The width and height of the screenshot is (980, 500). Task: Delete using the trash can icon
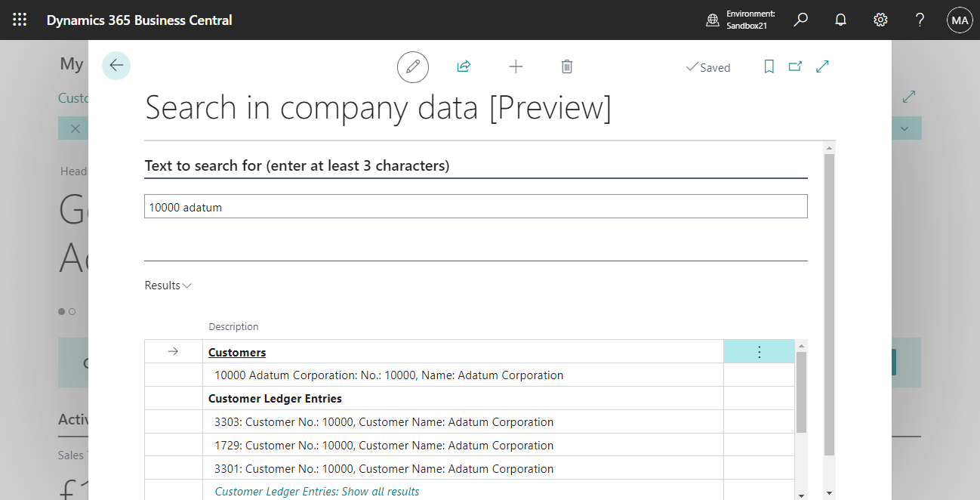[x=567, y=66]
